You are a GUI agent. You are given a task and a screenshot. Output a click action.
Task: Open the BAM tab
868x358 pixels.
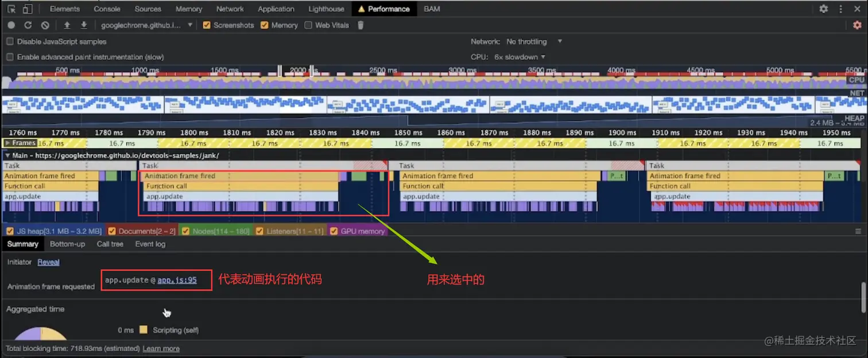pos(432,9)
